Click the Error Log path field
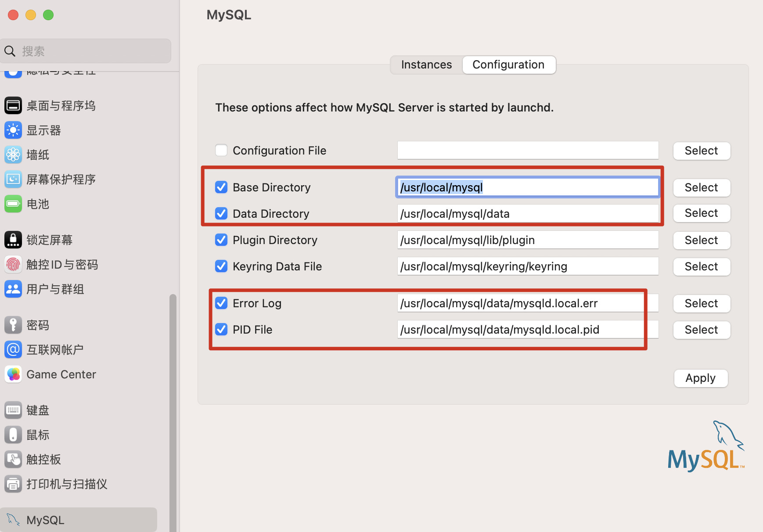 tap(528, 303)
